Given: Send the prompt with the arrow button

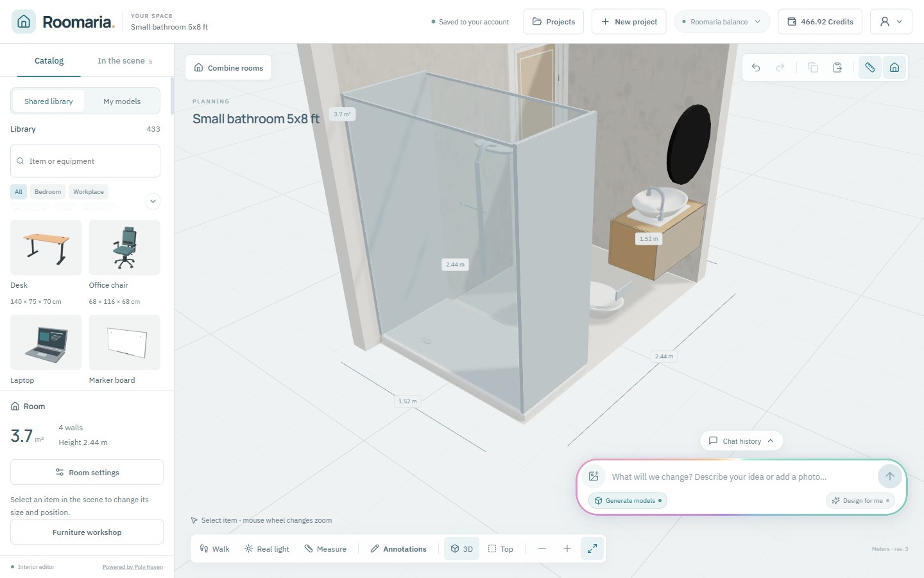Looking at the screenshot, I should coord(890,476).
